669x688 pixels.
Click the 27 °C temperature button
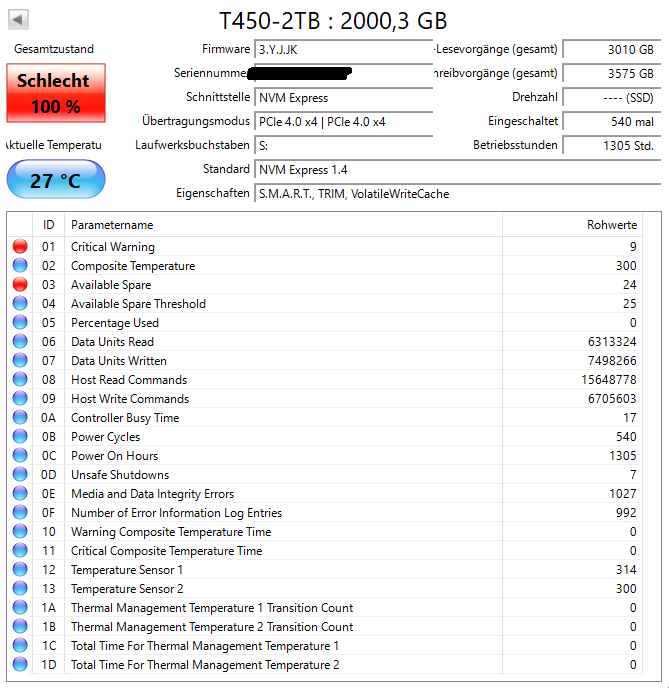(x=56, y=180)
